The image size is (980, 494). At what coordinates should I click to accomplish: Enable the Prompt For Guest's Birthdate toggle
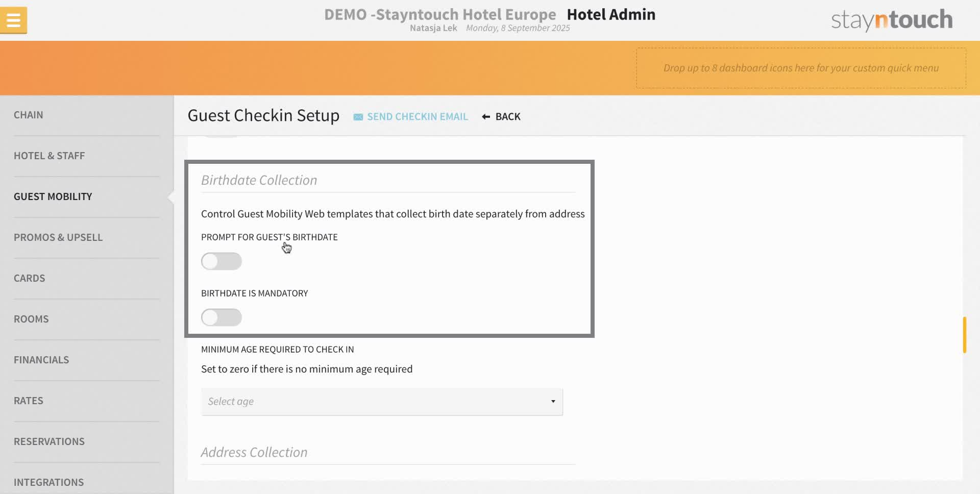[x=221, y=261]
